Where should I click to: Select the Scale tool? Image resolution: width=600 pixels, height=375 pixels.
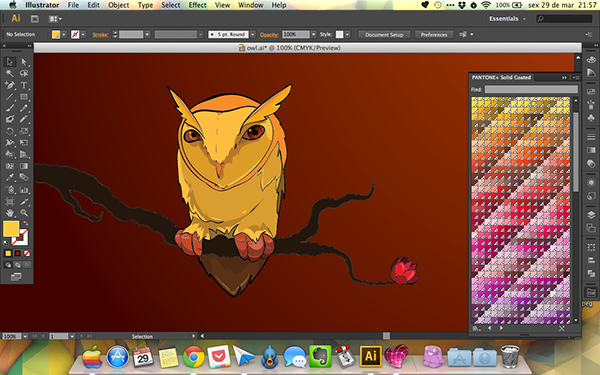coord(24,131)
